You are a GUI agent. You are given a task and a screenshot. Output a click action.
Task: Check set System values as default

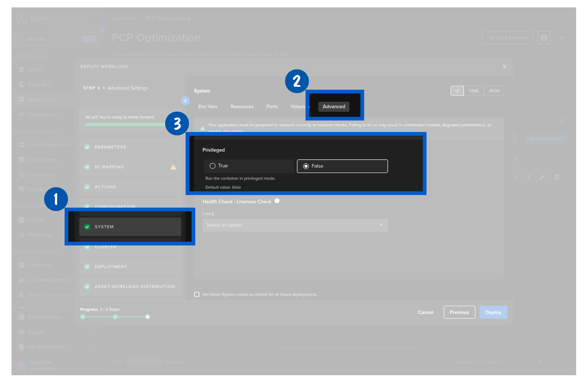(x=197, y=294)
